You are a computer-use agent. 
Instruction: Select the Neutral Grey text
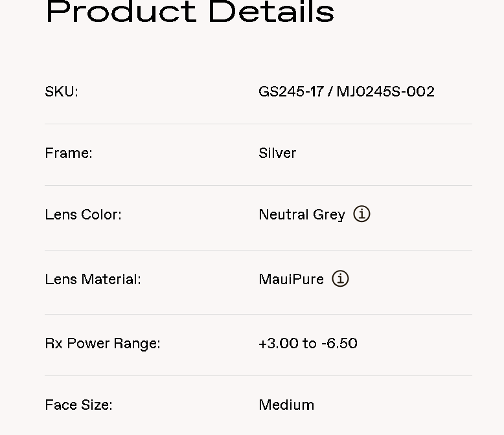point(302,215)
